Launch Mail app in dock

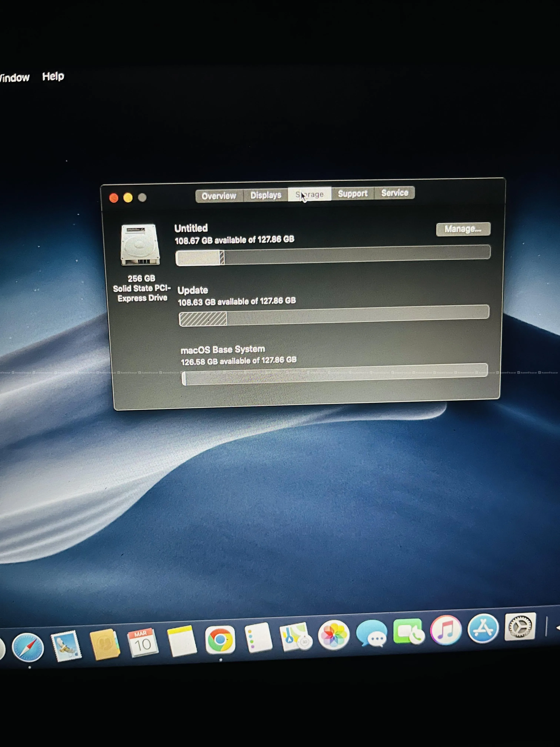tap(66, 646)
